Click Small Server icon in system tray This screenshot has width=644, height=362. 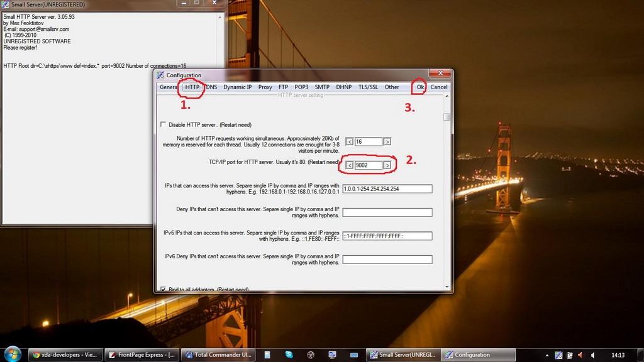(x=558, y=355)
